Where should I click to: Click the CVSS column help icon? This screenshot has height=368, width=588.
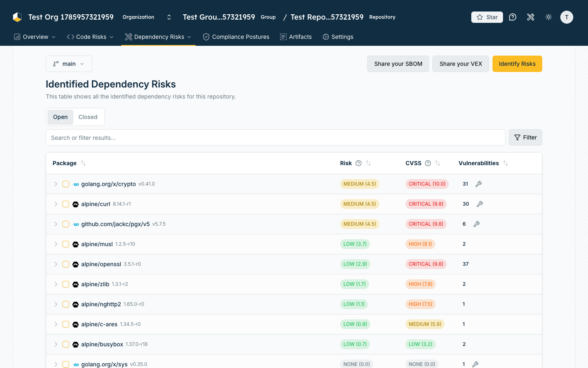[428, 163]
